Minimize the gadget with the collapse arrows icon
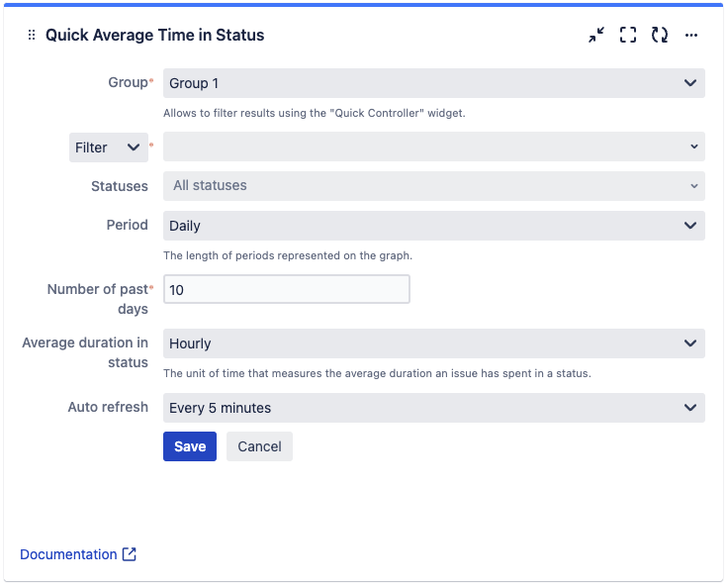The height and width of the screenshot is (586, 728). [x=595, y=36]
